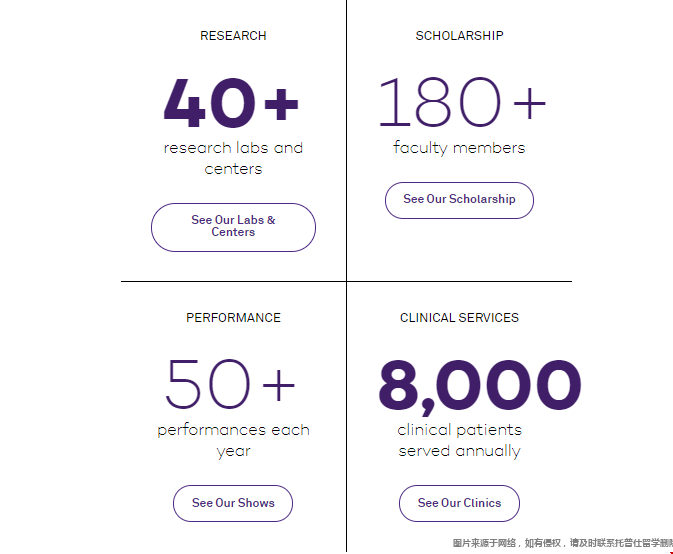Screen dimensions: 673x554
Task: Select the SCHOLARSHIP section heading
Action: (459, 36)
